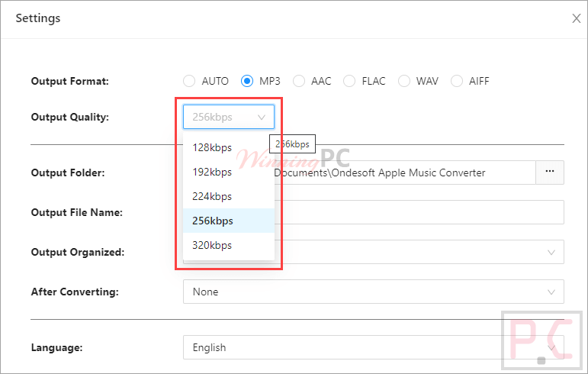Choose FLAC as the output format
This screenshot has height=374, width=588.
coord(349,81)
